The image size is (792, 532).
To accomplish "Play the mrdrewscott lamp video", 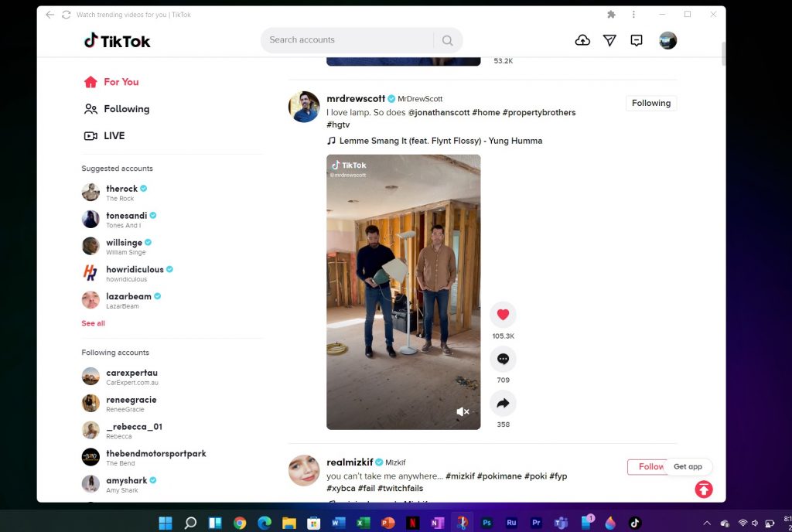I will (404, 292).
